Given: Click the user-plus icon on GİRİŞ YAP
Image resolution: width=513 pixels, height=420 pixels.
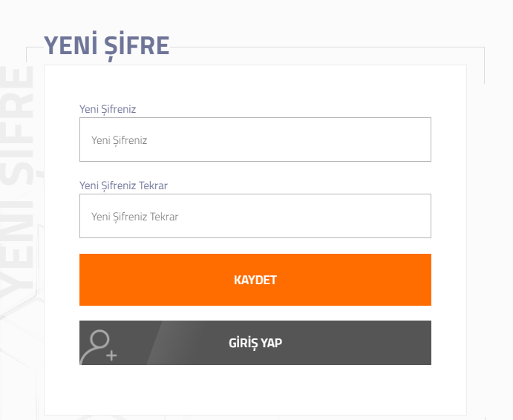Looking at the screenshot, I should point(99,347).
